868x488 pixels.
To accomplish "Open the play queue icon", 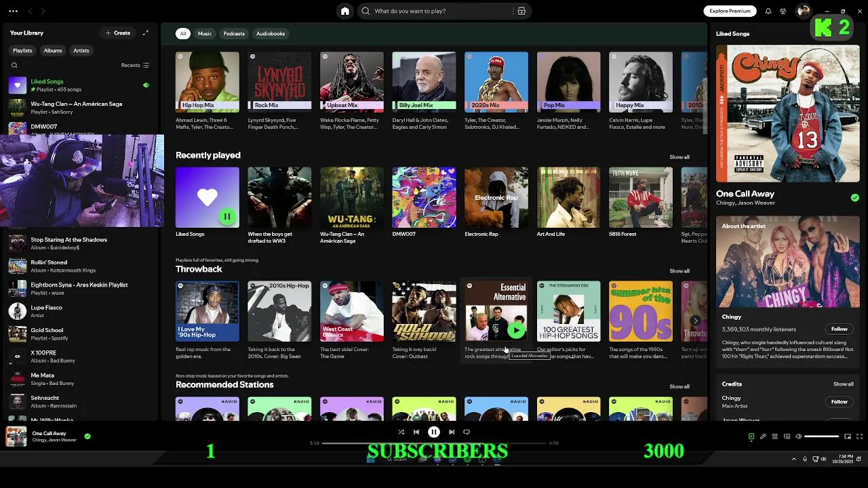I will (775, 436).
